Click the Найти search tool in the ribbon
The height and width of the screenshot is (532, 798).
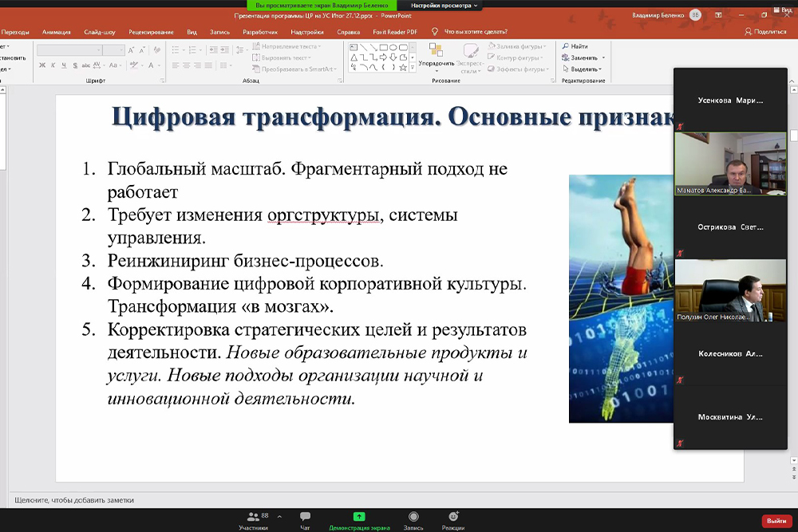coord(575,46)
